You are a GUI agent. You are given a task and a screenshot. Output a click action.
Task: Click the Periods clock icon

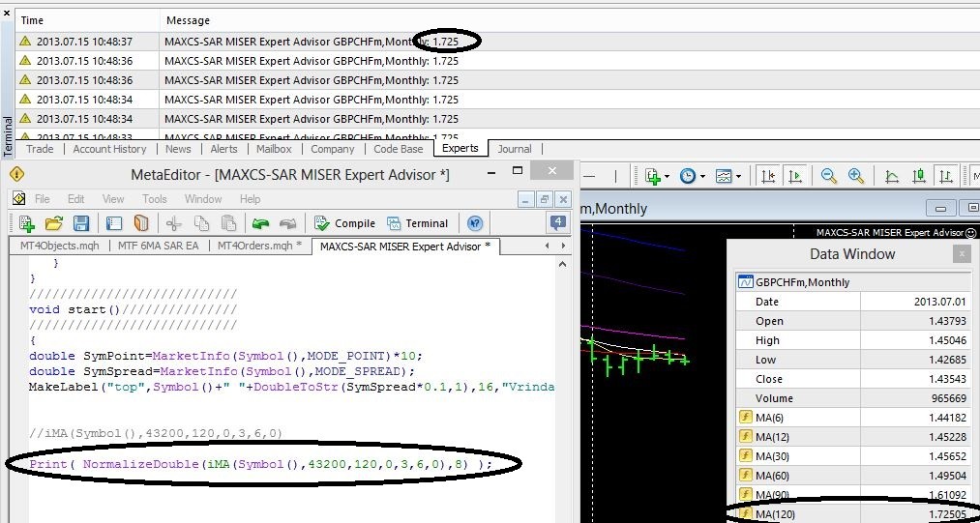click(x=688, y=176)
